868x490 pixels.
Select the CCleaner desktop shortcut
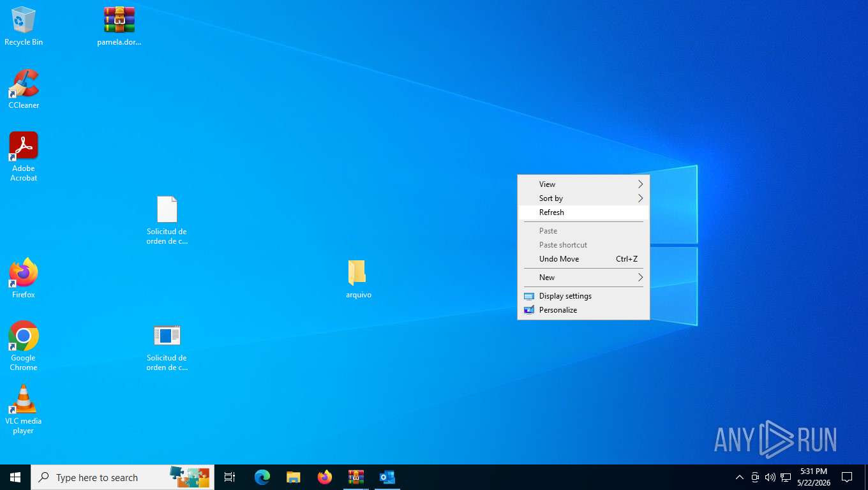pyautogui.click(x=24, y=89)
